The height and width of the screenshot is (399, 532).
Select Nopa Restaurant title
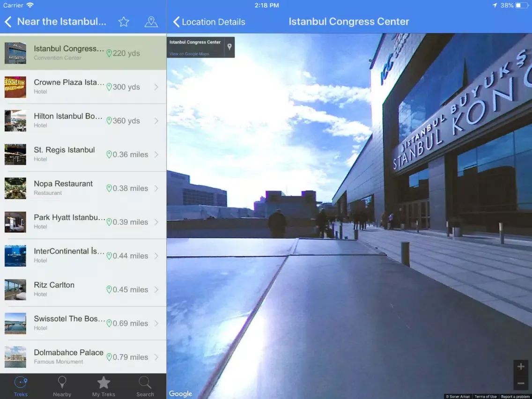click(x=63, y=184)
